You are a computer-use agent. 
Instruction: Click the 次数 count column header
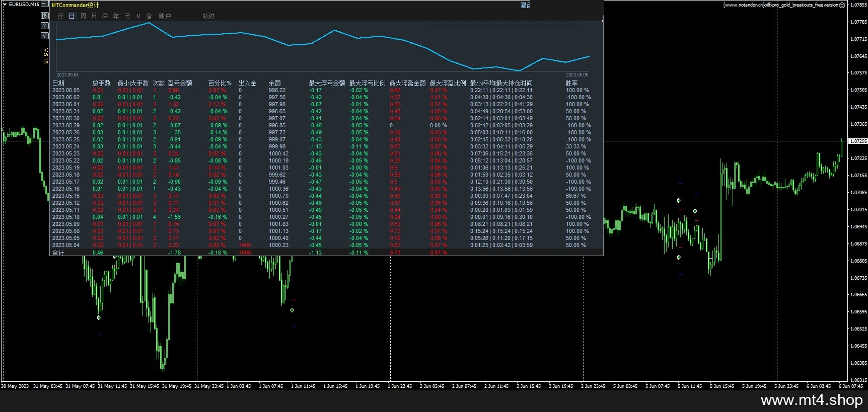(x=159, y=83)
